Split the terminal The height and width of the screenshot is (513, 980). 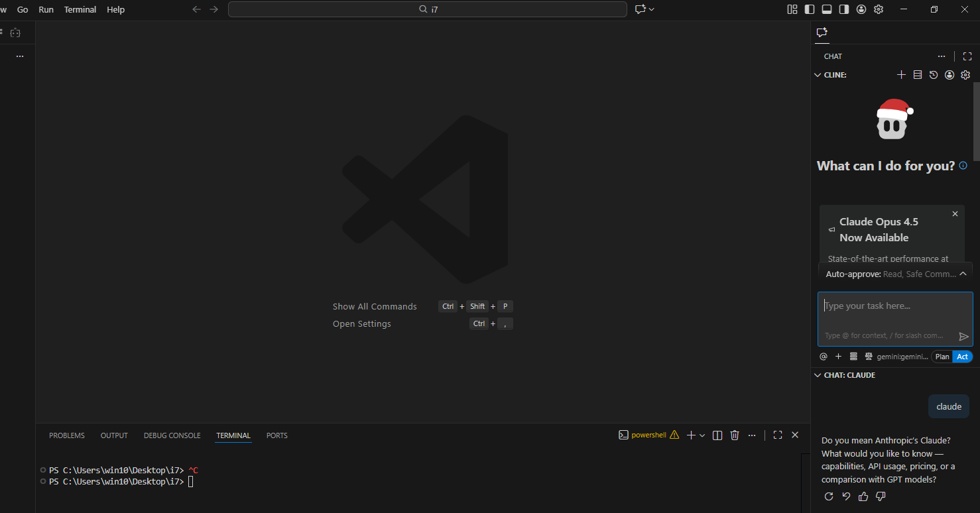pos(717,435)
